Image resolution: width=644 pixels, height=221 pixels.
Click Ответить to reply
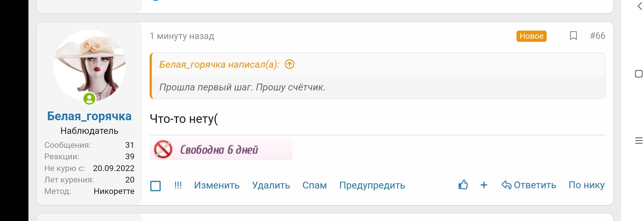[x=529, y=185]
